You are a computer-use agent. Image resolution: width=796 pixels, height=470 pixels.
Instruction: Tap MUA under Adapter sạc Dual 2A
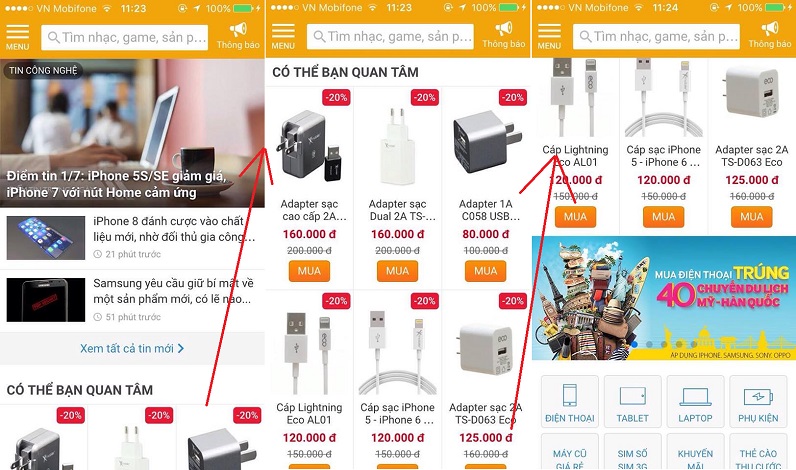pyautogui.click(x=397, y=271)
